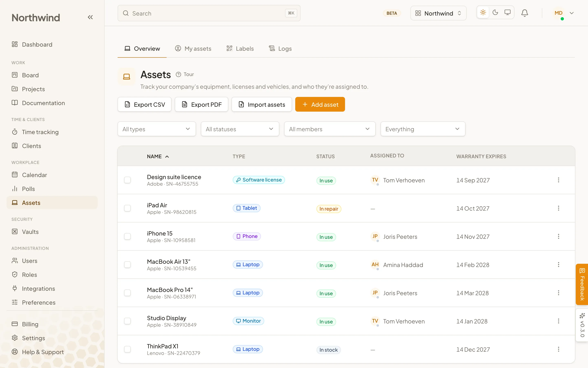Screen dimensions: 588x368
Task: Switch to the Logs tab
Action: click(280, 49)
